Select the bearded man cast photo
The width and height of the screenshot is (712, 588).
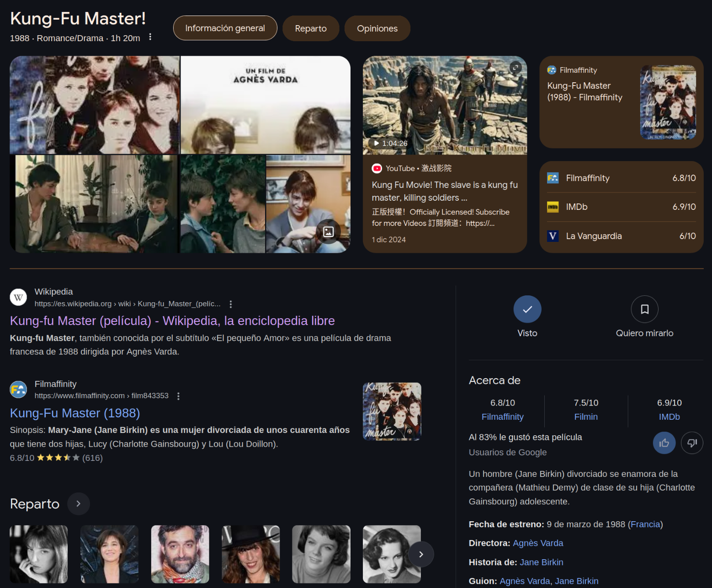coord(180,554)
